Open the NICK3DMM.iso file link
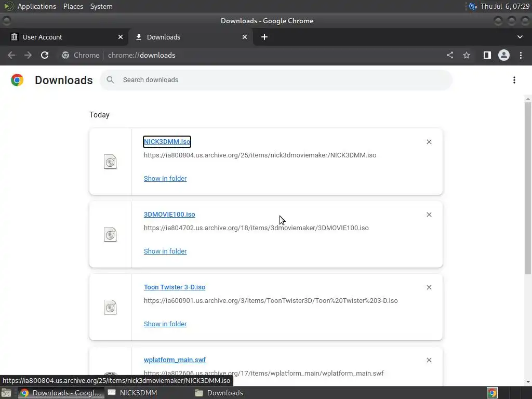 [167, 142]
